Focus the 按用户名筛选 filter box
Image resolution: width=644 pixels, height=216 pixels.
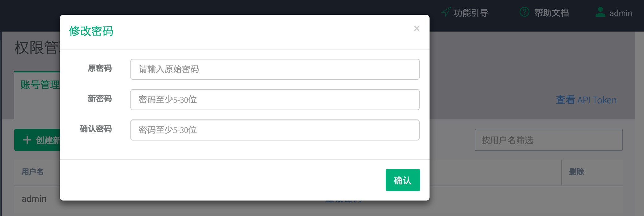coord(549,140)
